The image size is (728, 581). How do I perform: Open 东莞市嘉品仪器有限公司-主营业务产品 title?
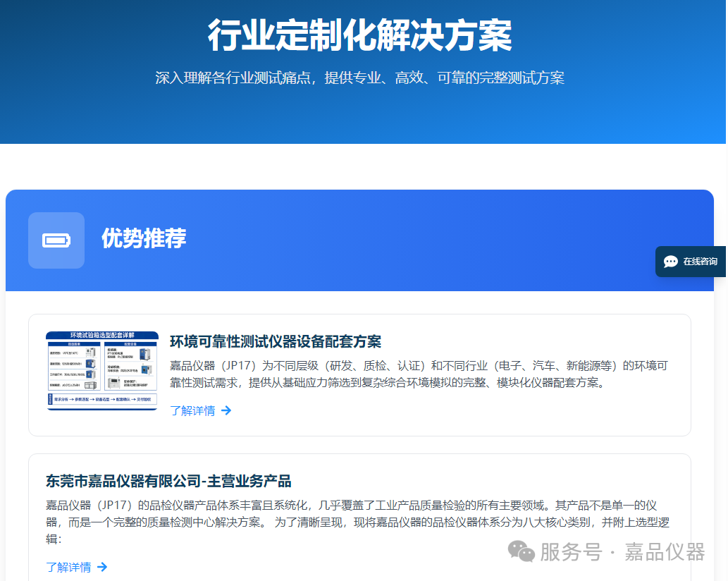coord(168,481)
